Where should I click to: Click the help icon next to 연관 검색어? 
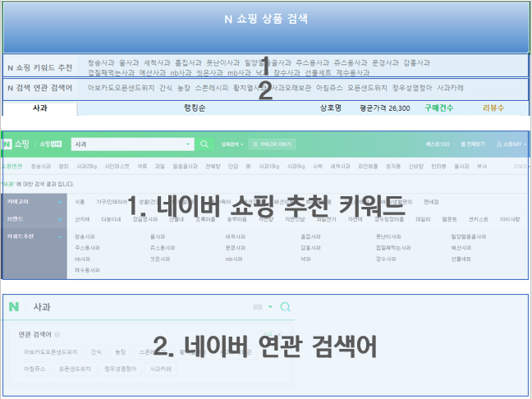tap(57, 334)
